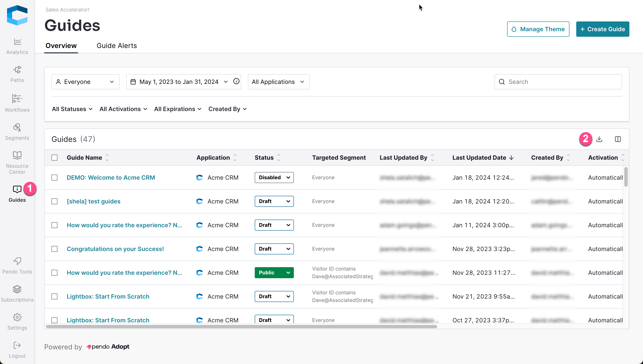Click the Targeted Segment column header
This screenshot has height=364, width=643.
(339, 158)
